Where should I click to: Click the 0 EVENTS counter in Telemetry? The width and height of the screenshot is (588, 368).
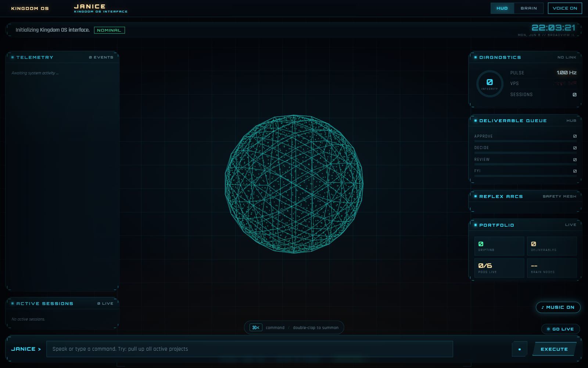pyautogui.click(x=101, y=57)
